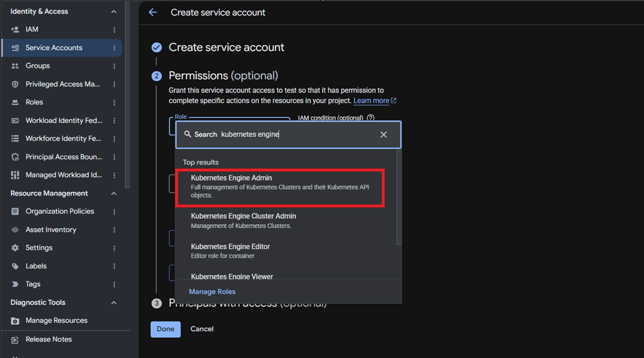
Task: Click the Privileged Access Manager shield icon
Action: pos(15,84)
